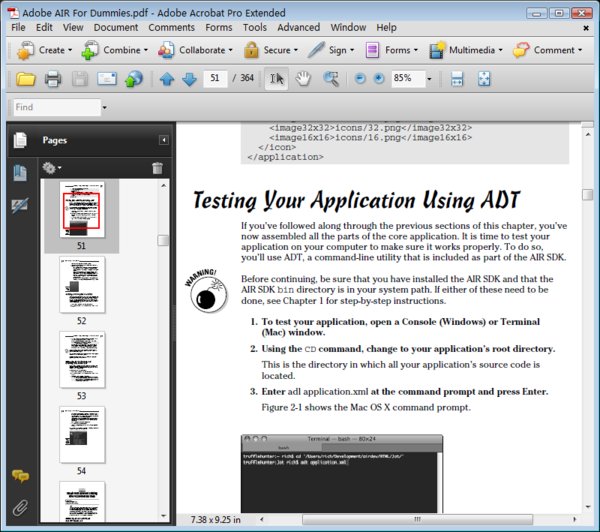
Task: Open the Comments panel icon
Action: point(20,477)
